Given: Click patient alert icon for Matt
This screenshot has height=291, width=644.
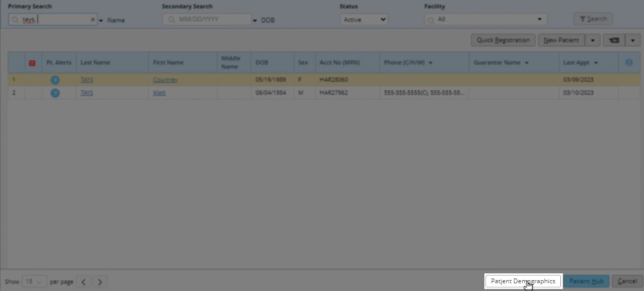Looking at the screenshot, I should pos(55,93).
